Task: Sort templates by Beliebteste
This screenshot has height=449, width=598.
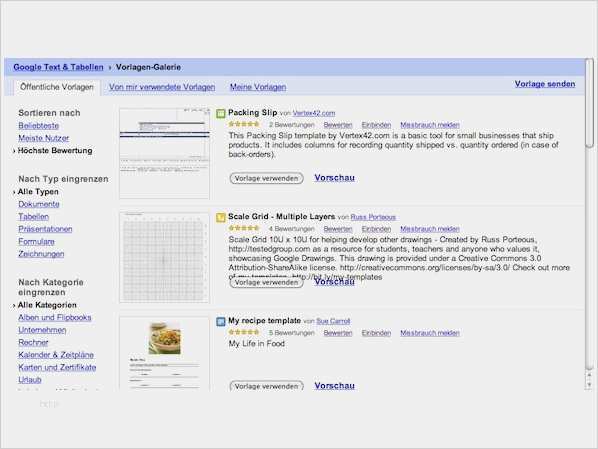Action: click(39, 126)
